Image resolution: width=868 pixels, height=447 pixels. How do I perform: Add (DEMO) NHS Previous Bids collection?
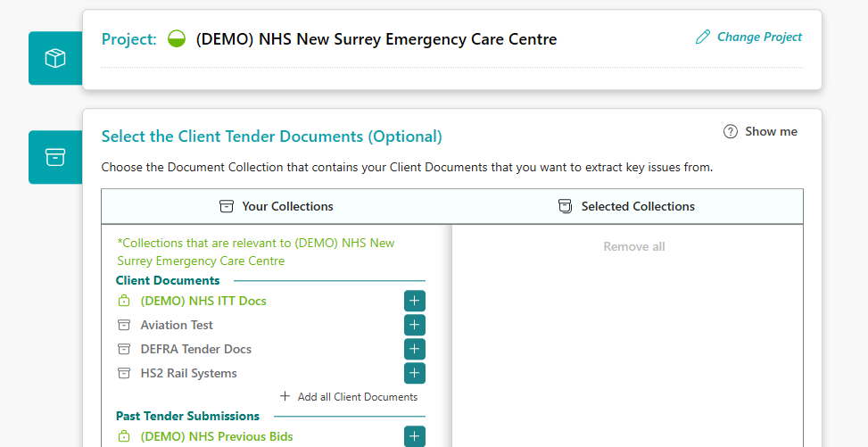pos(415,436)
